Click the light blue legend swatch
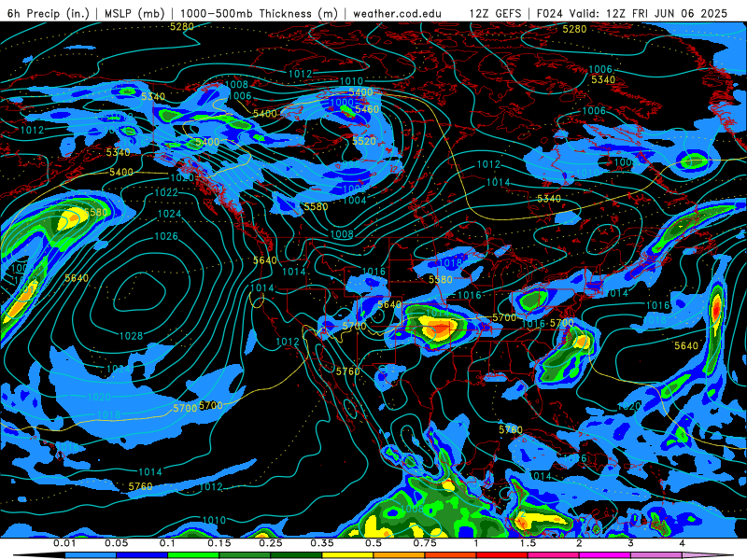This screenshot has height=560, width=747. click(90, 555)
